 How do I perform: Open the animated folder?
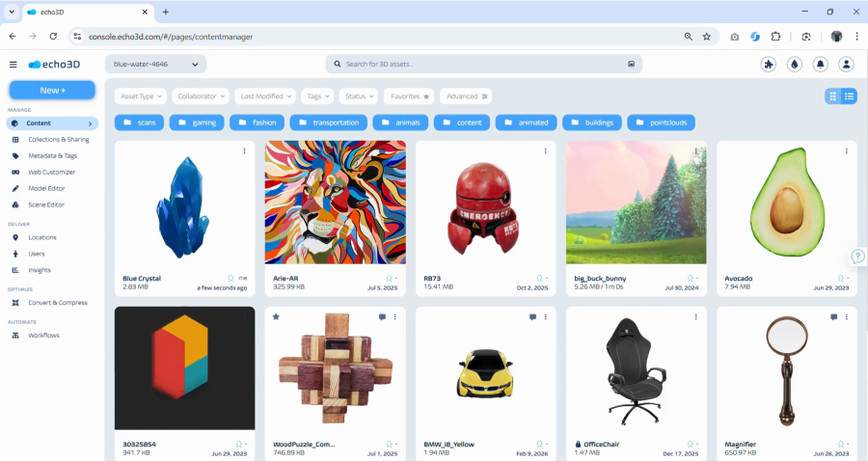point(527,122)
